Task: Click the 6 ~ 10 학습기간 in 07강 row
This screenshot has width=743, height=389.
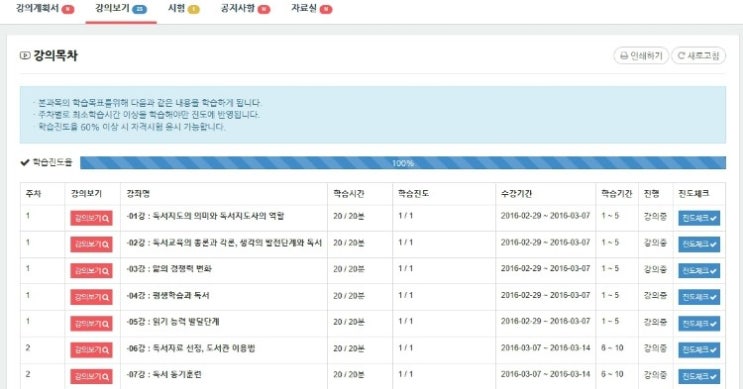Action: pyautogui.click(x=612, y=374)
